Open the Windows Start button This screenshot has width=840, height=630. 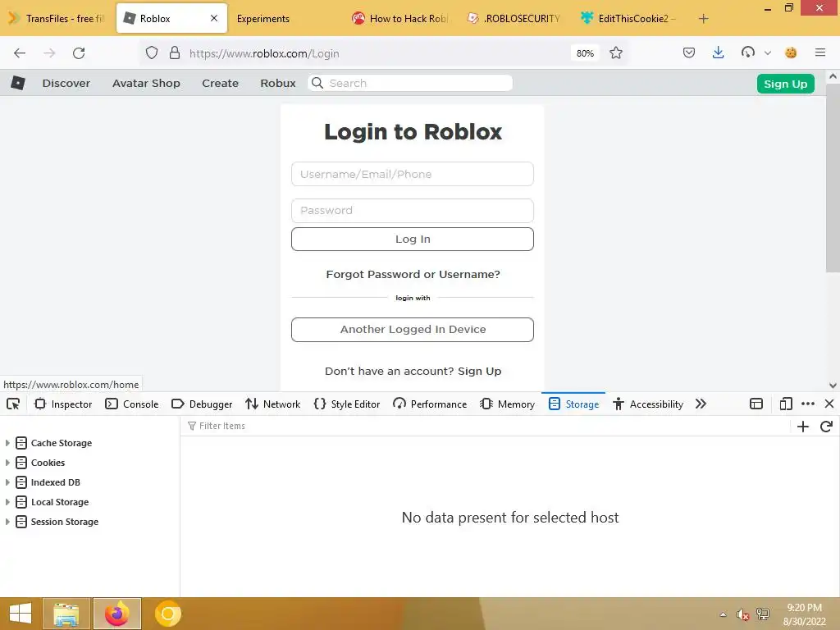coord(21,614)
